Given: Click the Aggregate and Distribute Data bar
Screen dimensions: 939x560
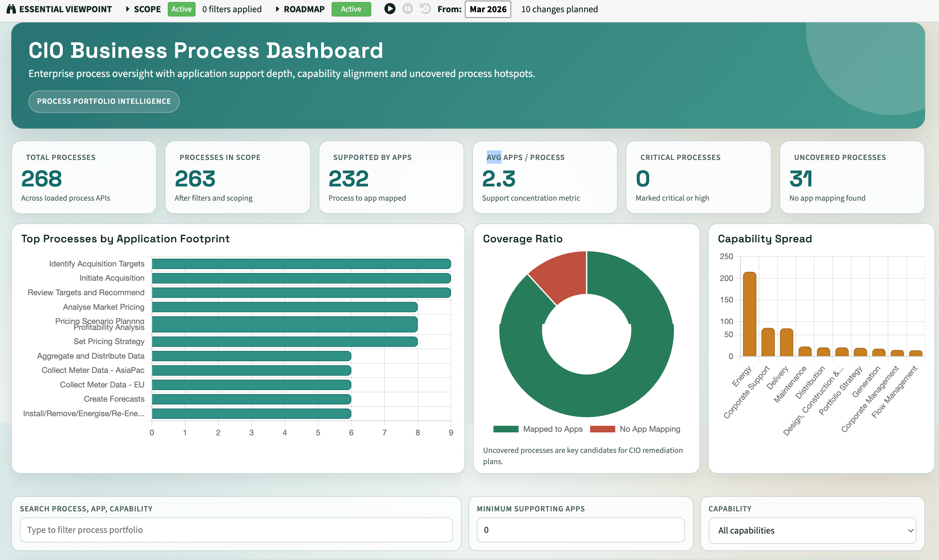Looking at the screenshot, I should pos(251,356).
